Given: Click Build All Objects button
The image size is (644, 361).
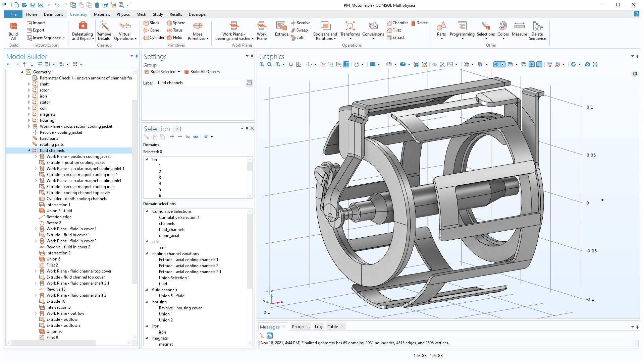Looking at the screenshot, I should 202,72.
